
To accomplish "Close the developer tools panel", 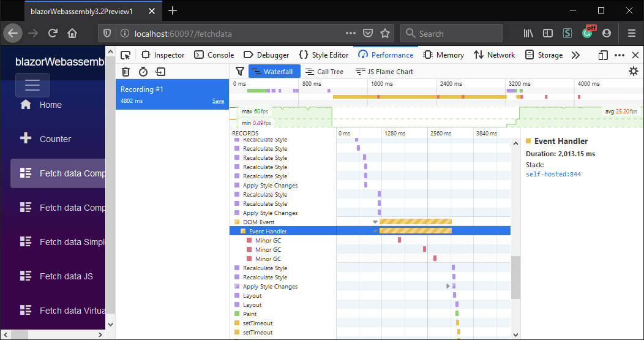I will click(635, 55).
